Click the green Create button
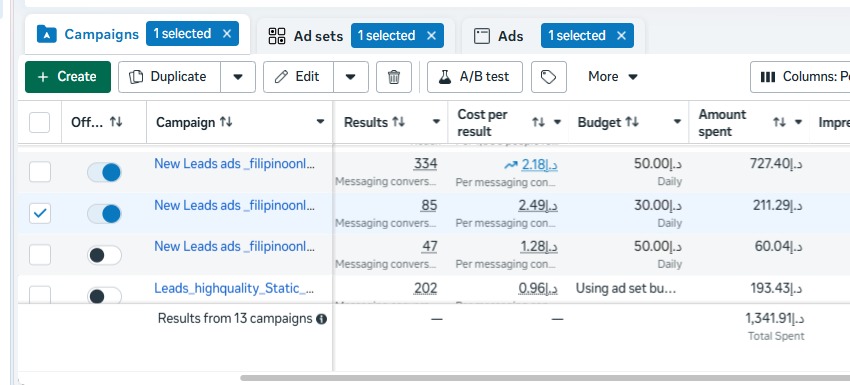 (x=68, y=77)
